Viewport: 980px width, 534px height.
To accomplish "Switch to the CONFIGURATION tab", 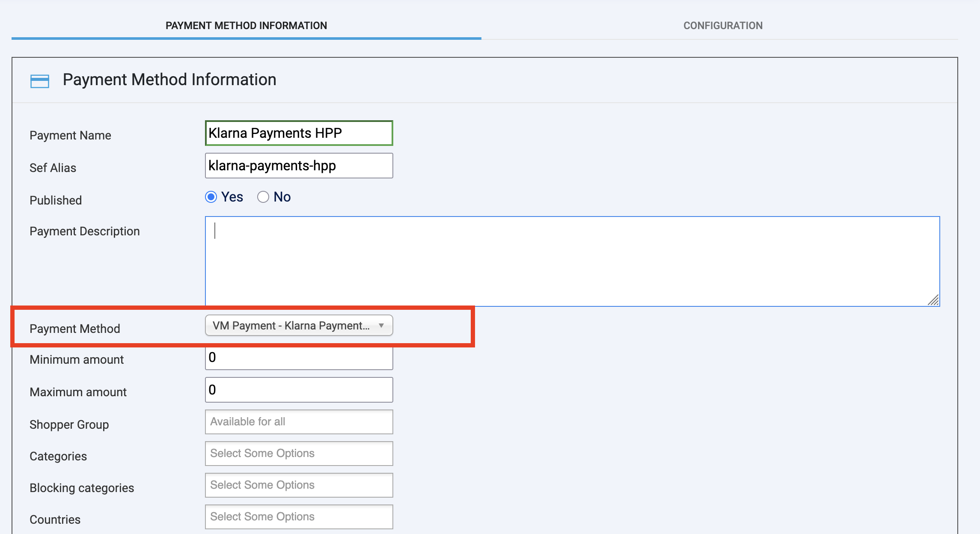I will pos(723,25).
